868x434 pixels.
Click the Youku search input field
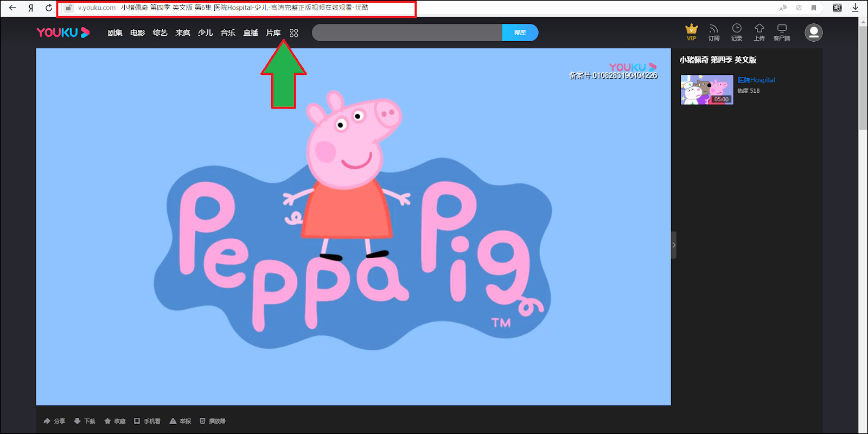pos(407,33)
